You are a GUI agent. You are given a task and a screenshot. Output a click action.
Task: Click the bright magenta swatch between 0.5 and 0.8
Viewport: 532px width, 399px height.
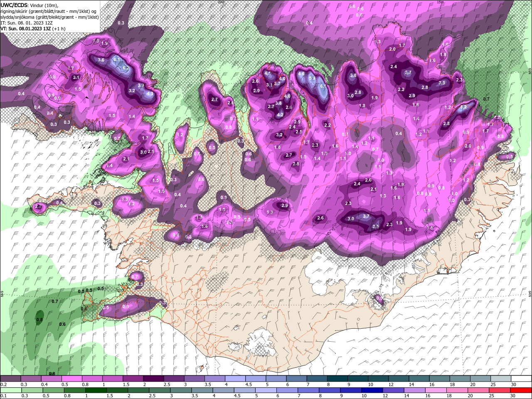(71, 379)
